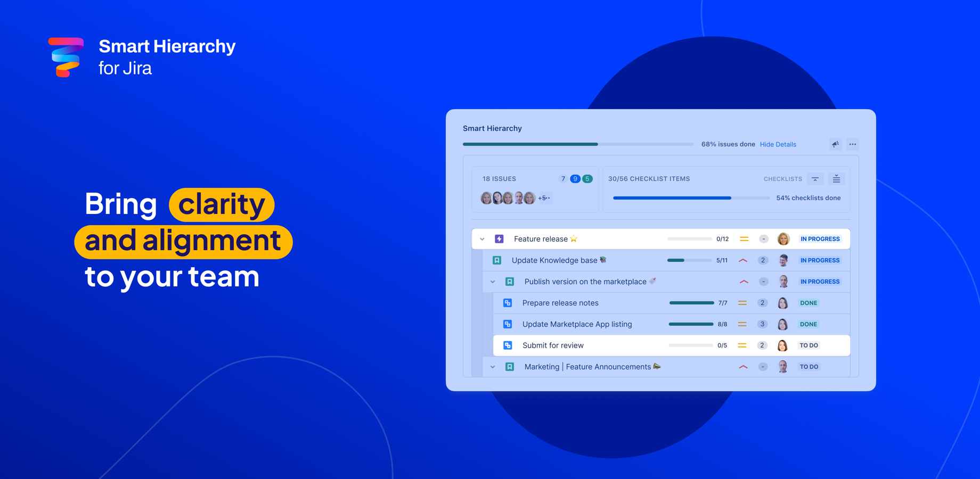Open the three-dots more options menu
This screenshot has height=479, width=980.
coord(853,144)
